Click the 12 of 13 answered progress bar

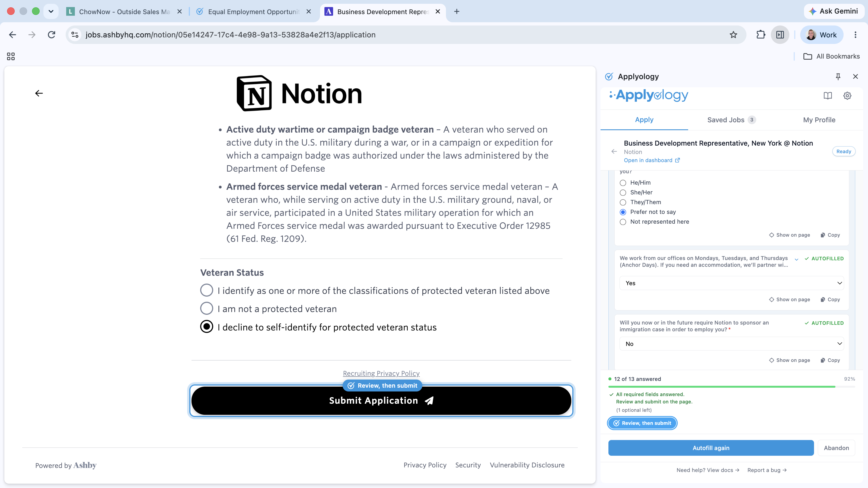[732, 387]
